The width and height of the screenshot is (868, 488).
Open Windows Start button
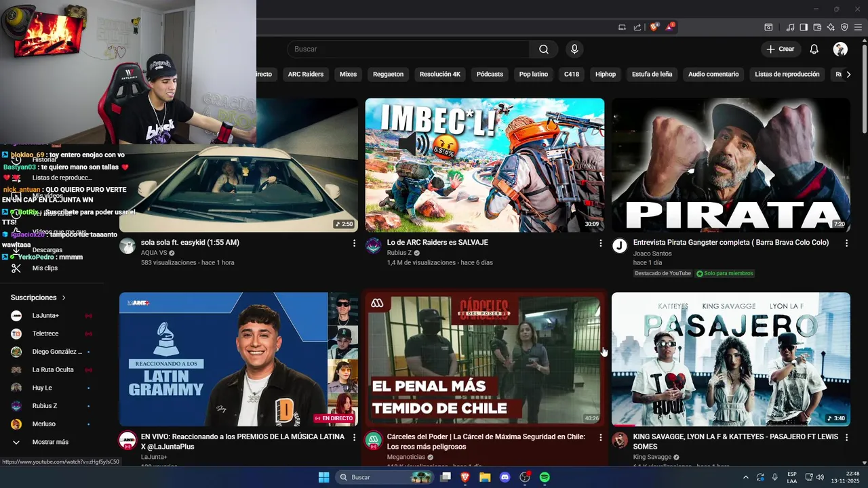click(323, 477)
